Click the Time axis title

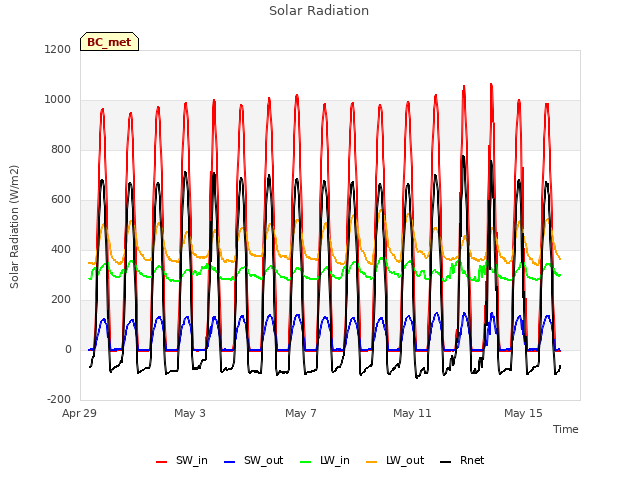pos(566,429)
